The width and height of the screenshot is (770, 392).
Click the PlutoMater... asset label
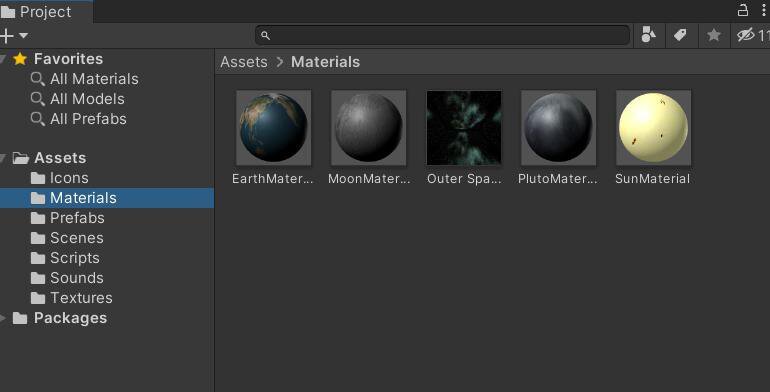[558, 179]
